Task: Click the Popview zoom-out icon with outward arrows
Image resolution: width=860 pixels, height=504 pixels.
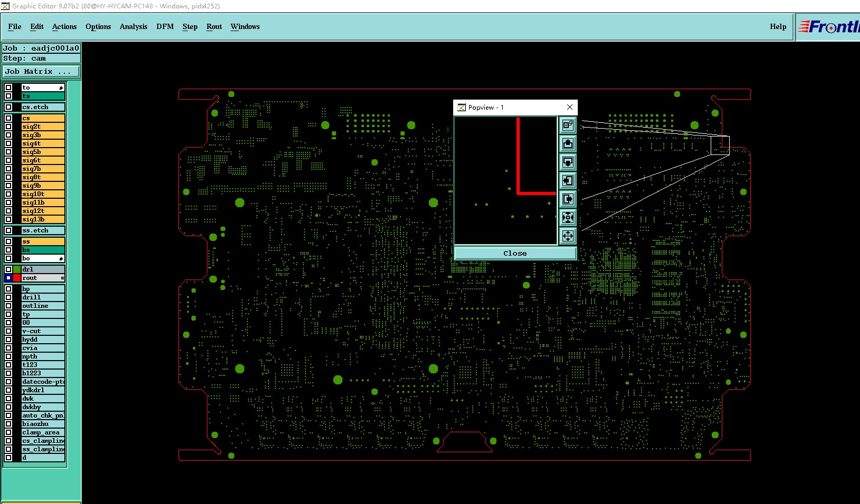Action: coord(568,236)
